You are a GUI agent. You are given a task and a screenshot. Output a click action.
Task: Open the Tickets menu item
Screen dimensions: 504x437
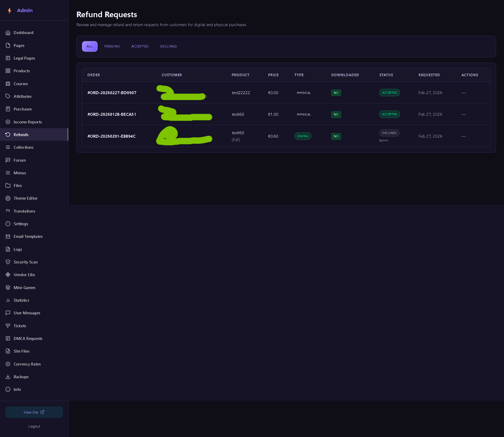34,326
